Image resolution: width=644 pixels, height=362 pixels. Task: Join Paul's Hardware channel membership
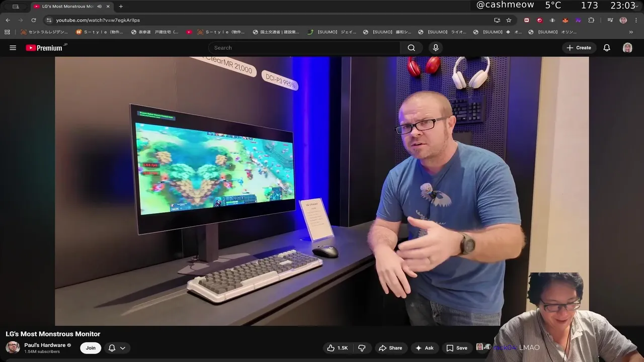pos(91,348)
